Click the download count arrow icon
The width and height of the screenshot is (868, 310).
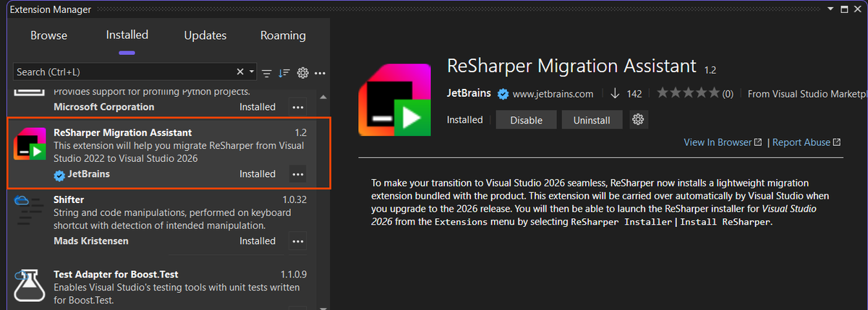click(x=616, y=93)
